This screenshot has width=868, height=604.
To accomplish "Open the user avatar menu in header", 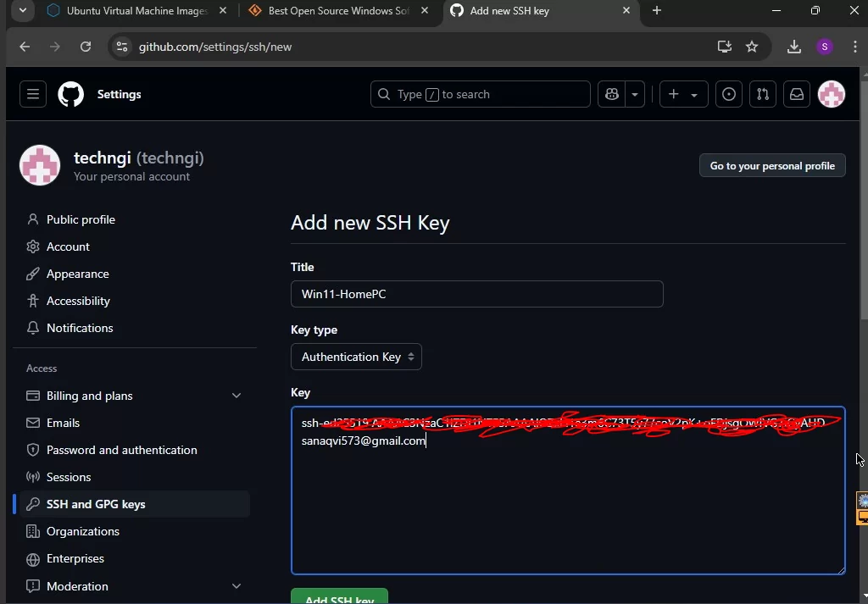I will [832, 94].
